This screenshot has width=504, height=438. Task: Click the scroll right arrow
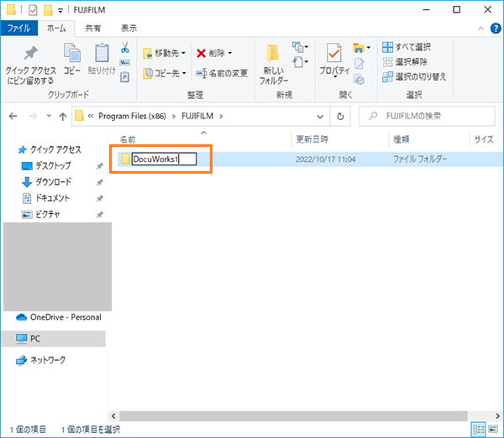497,416
